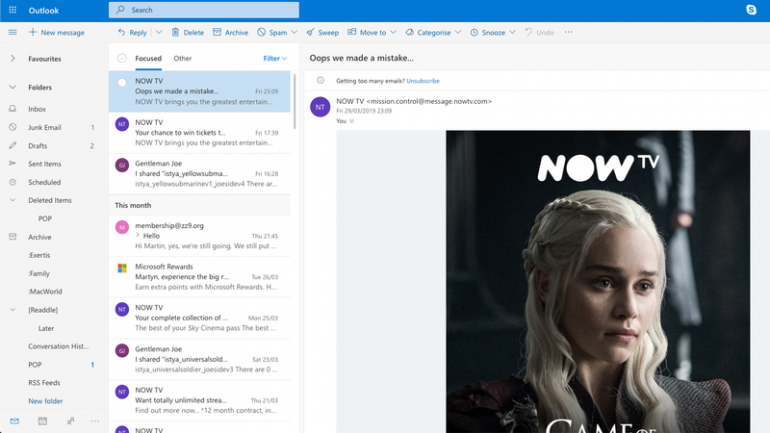Open more toolbar actions ellipsis
Image resolution: width=770 pixels, height=433 pixels.
[569, 32]
